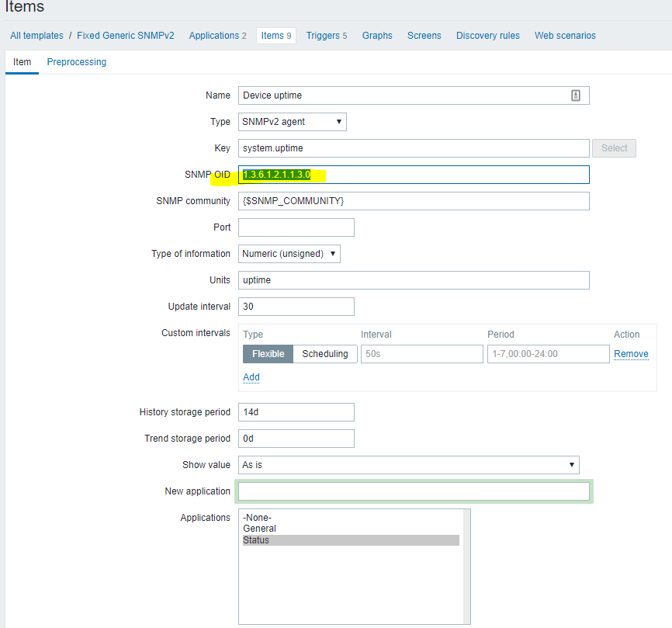Add a new custom interval row

tap(251, 377)
